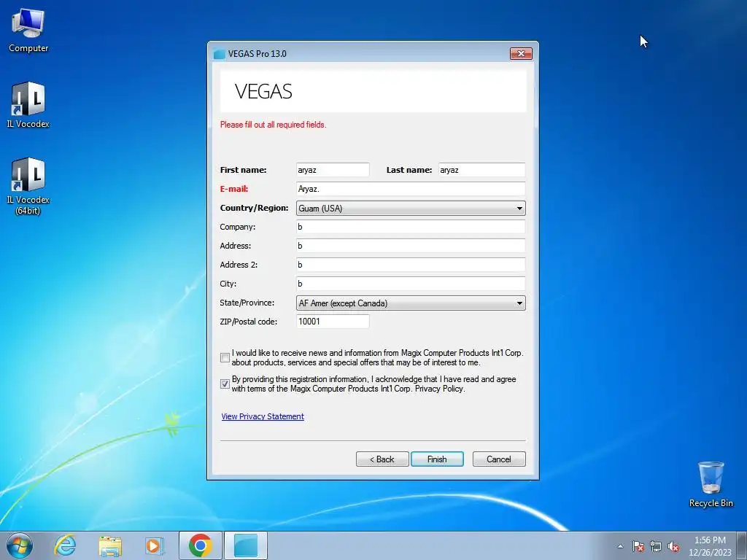Open the Computer desktop icon

point(28,30)
